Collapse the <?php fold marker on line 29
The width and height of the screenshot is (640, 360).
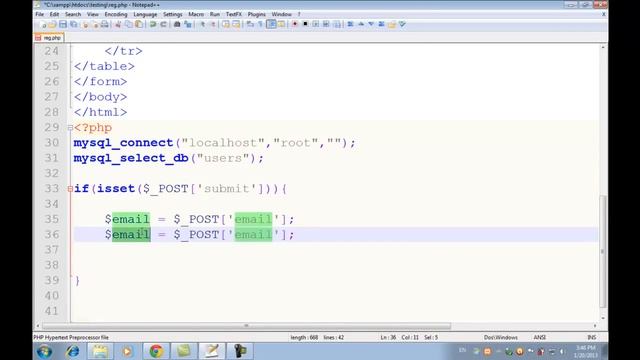click(x=70, y=128)
